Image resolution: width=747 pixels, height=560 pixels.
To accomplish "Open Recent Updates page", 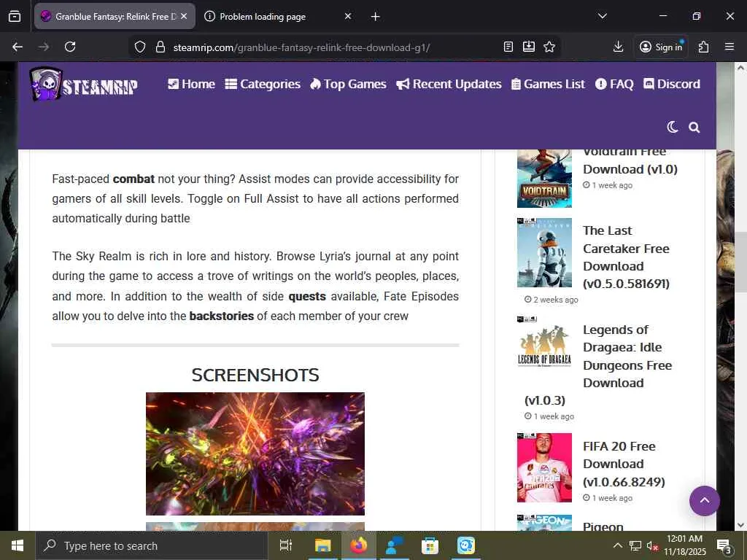I will (449, 85).
